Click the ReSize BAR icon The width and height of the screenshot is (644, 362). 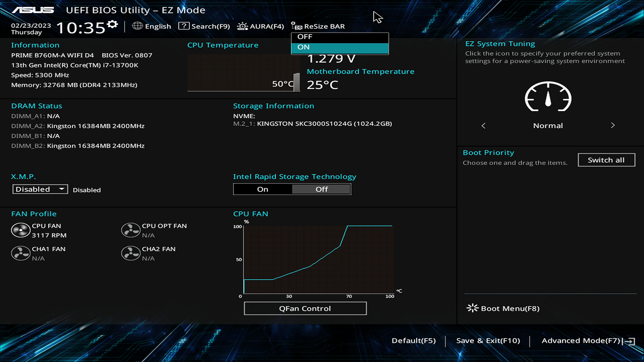pyautogui.click(x=296, y=26)
